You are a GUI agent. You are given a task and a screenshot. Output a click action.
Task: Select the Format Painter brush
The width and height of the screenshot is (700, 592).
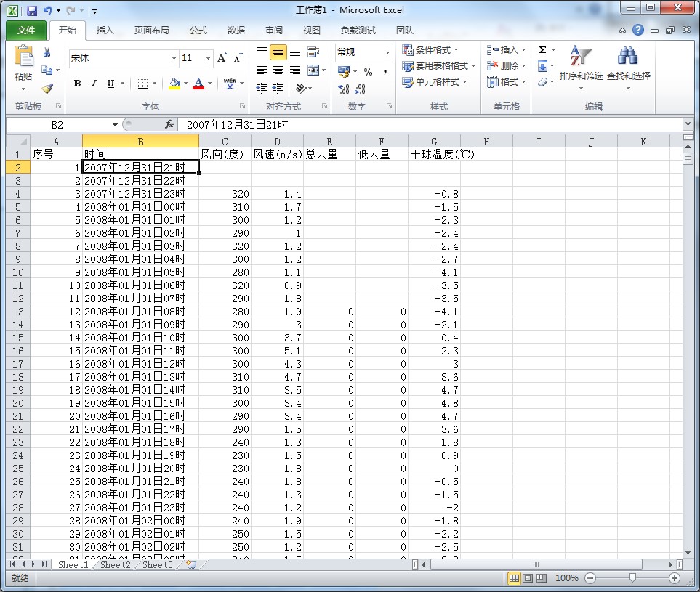click(47, 88)
